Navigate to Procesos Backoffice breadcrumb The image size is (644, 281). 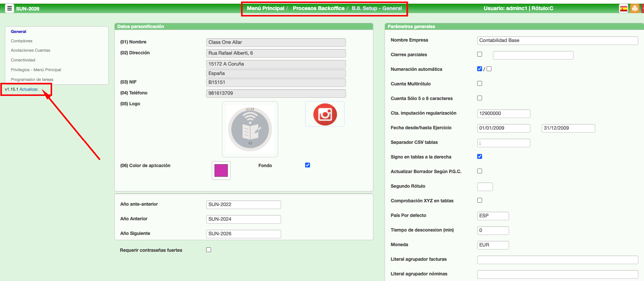tap(318, 8)
